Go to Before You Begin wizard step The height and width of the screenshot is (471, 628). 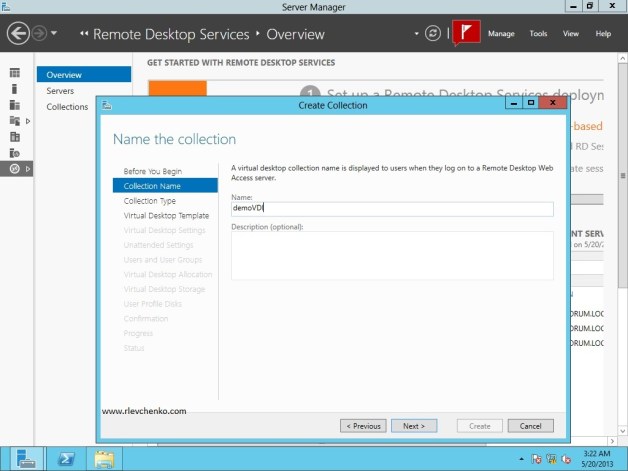[153, 171]
